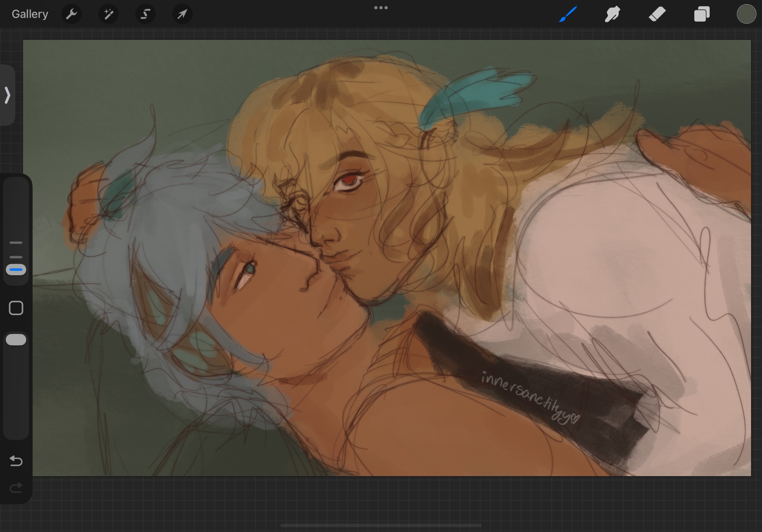Open the Actions wrench menu
Screen dimensions: 762x532
pos(71,14)
